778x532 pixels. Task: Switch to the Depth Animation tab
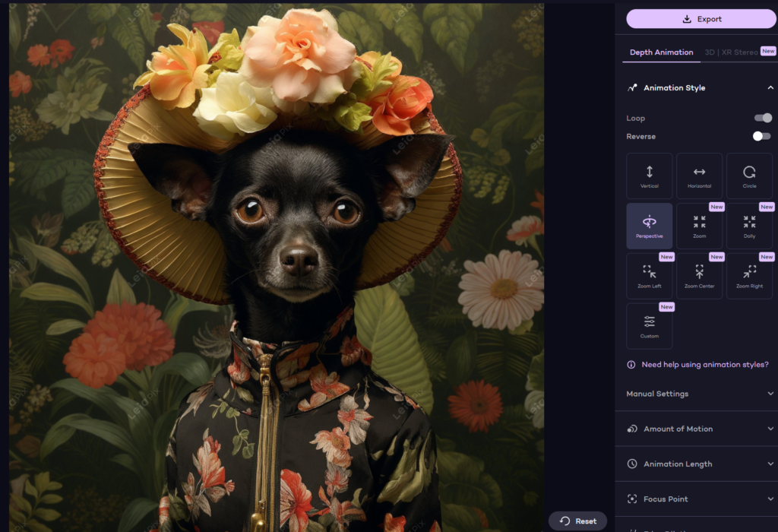click(x=661, y=52)
